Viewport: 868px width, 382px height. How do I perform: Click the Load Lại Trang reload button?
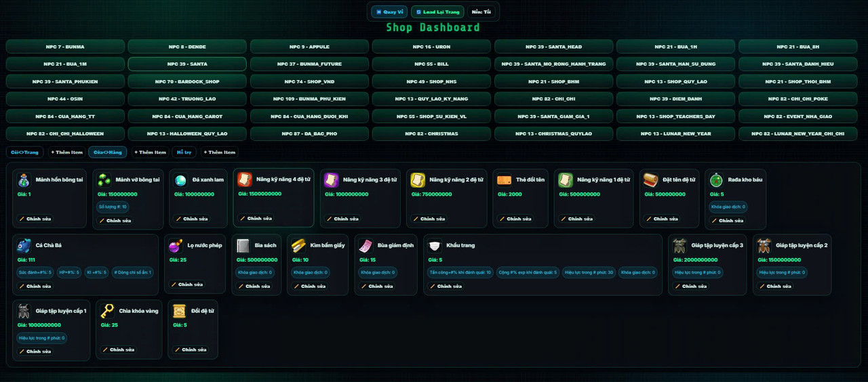[437, 12]
